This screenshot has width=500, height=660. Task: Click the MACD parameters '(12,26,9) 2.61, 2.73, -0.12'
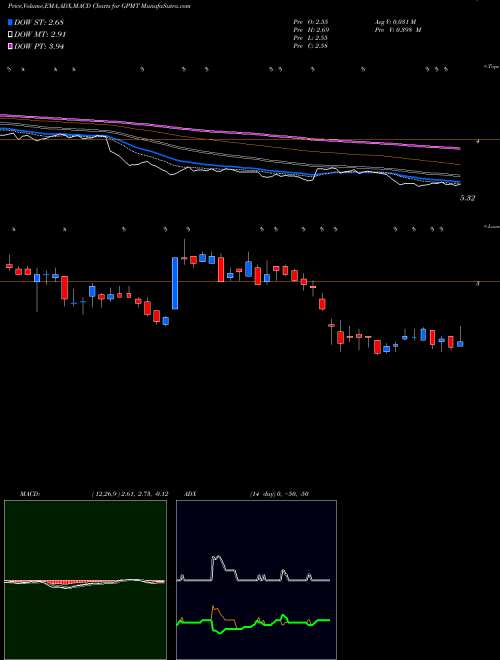point(129,494)
